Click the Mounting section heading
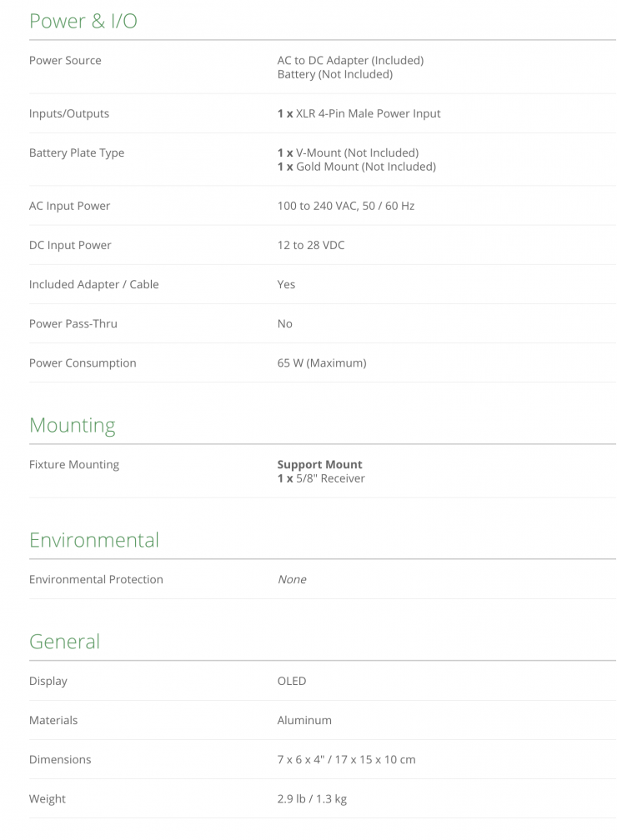Screen dimensions: 617x840 tap(72, 425)
